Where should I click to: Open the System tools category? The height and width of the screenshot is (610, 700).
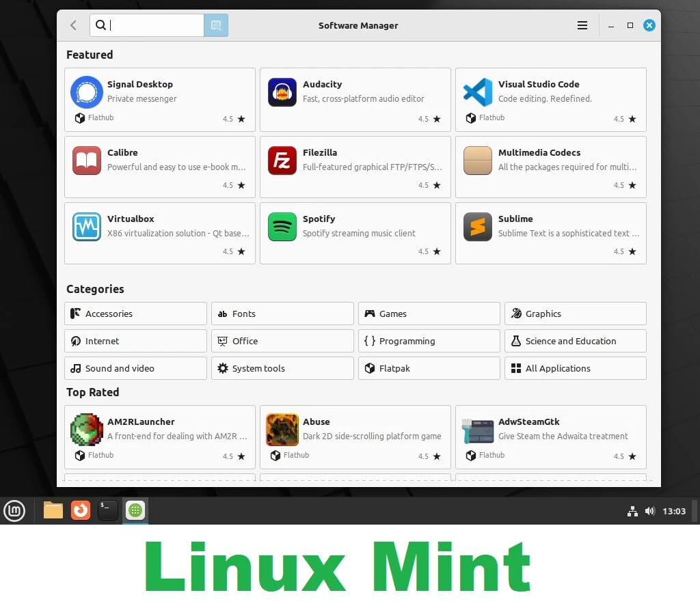(282, 368)
